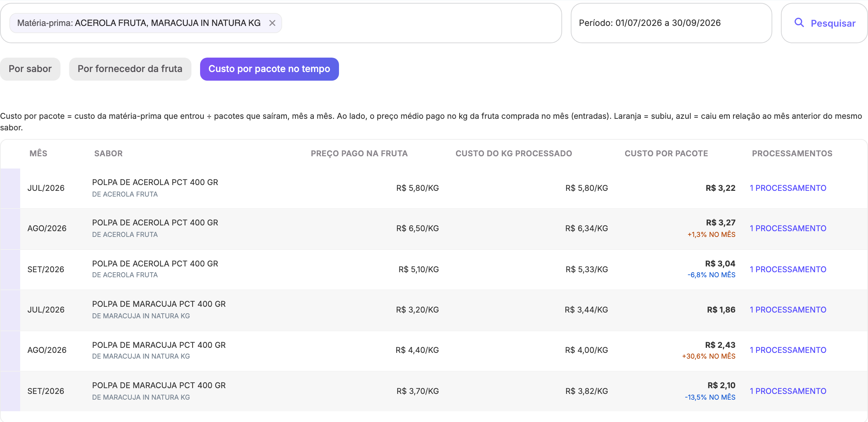Click CUSTO DO KG PROCESSADO header
The height and width of the screenshot is (422, 868).
[x=514, y=153]
